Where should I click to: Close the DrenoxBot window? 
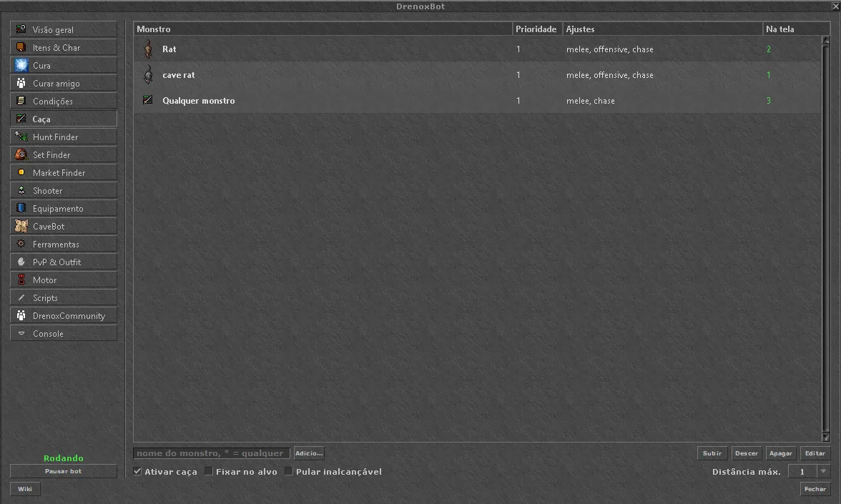pos(835,6)
